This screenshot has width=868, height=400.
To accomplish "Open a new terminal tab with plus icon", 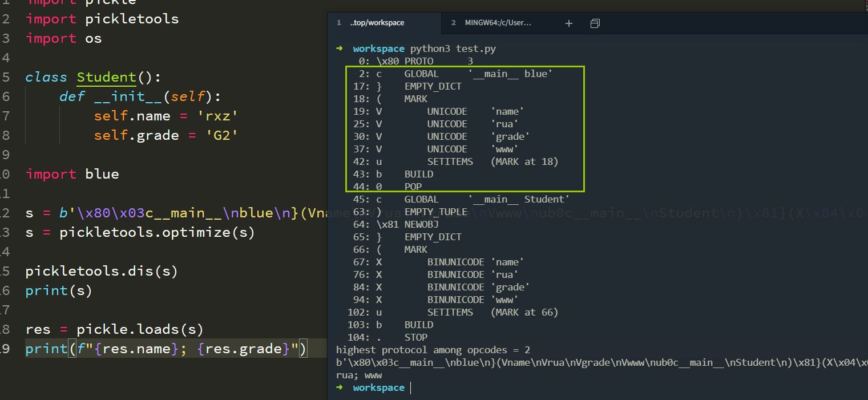I will [568, 23].
